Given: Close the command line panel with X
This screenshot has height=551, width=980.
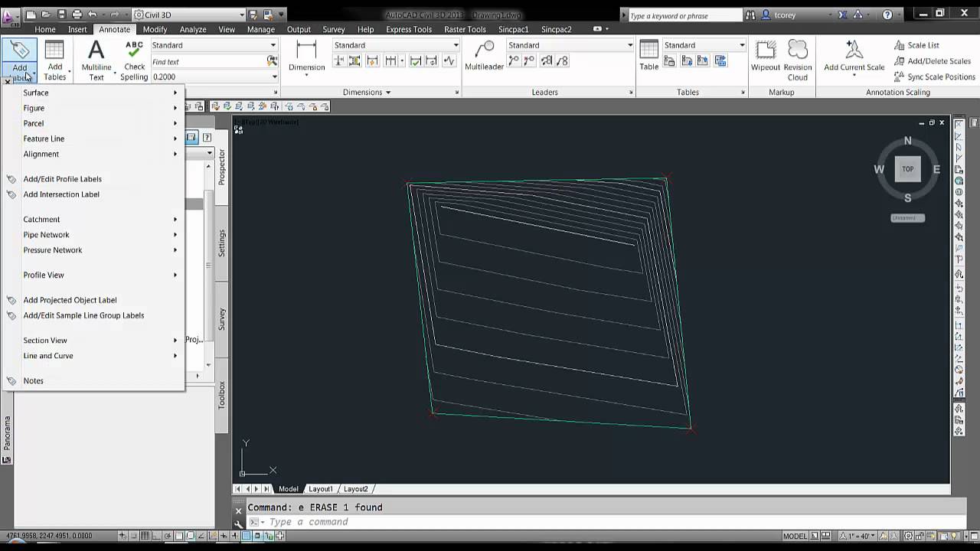Looking at the screenshot, I should [238, 510].
